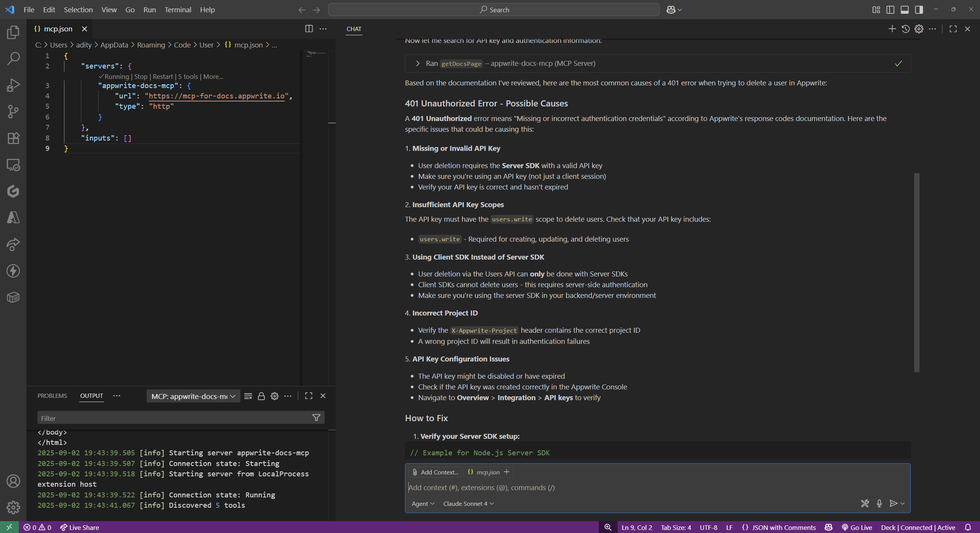
Task: Customize layout from title bar
Action: point(876,10)
